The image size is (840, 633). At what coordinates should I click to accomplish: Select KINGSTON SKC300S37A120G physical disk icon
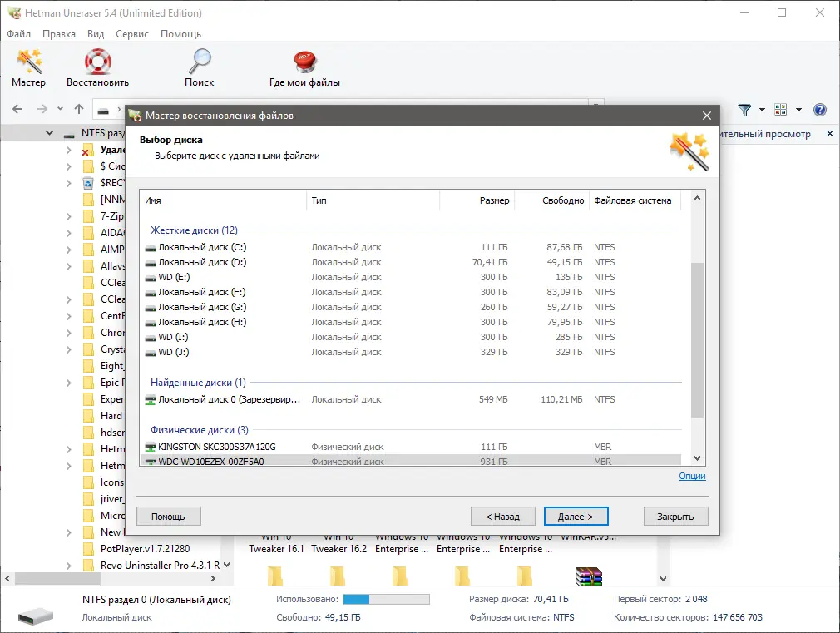coord(151,447)
